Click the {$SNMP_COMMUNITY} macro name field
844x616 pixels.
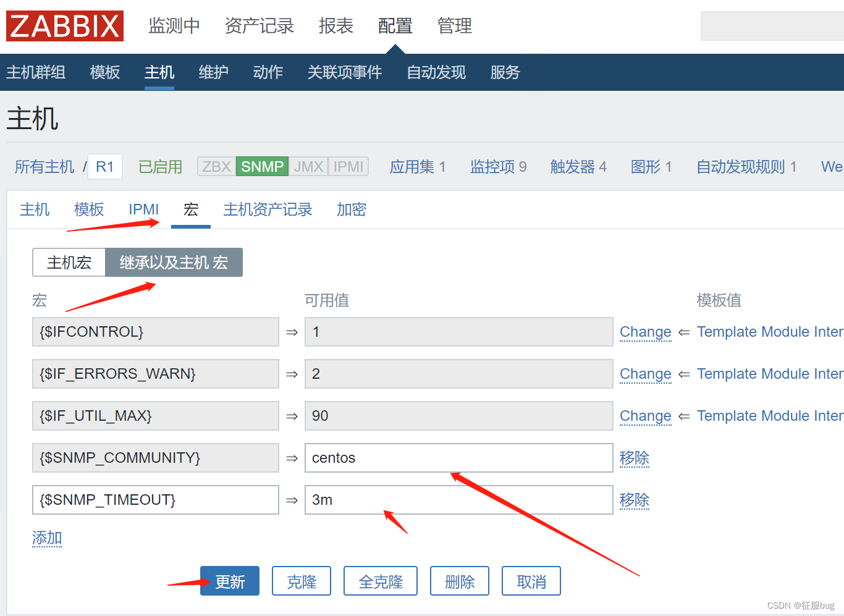pos(156,458)
